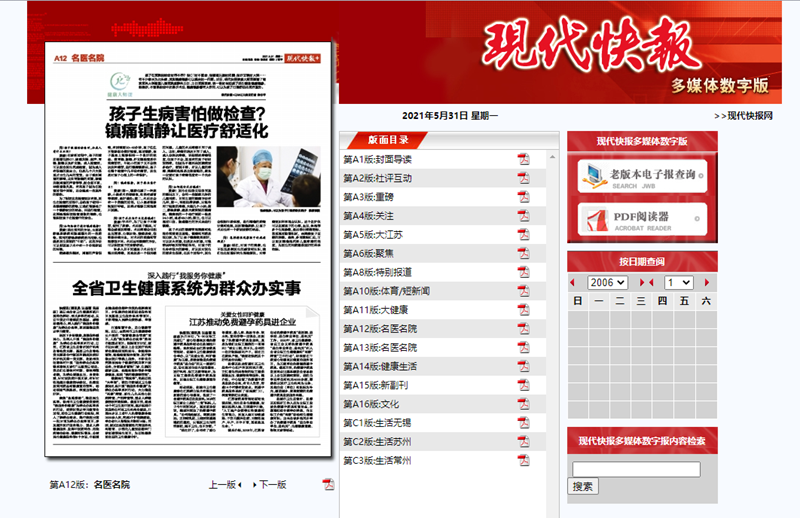Image resolution: width=800 pixels, height=518 pixels.
Task: Open the year dropdown showing 2006
Action: (x=607, y=282)
